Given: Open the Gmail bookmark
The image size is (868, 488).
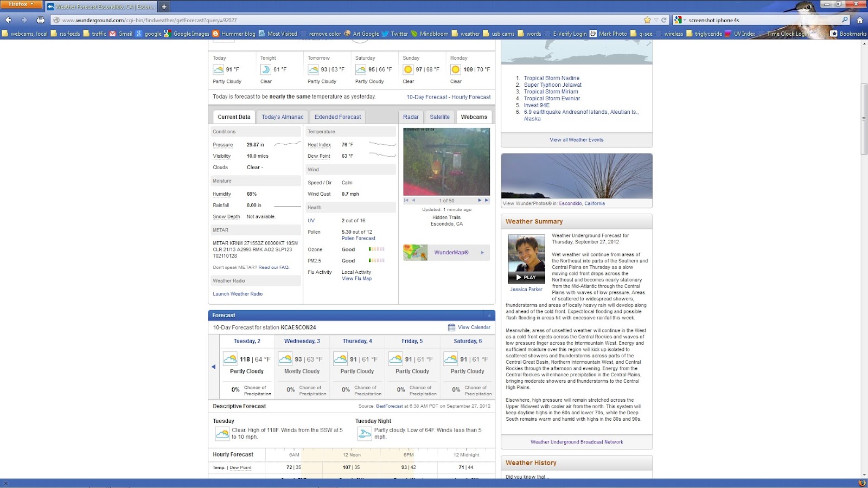Looking at the screenshot, I should coord(121,34).
